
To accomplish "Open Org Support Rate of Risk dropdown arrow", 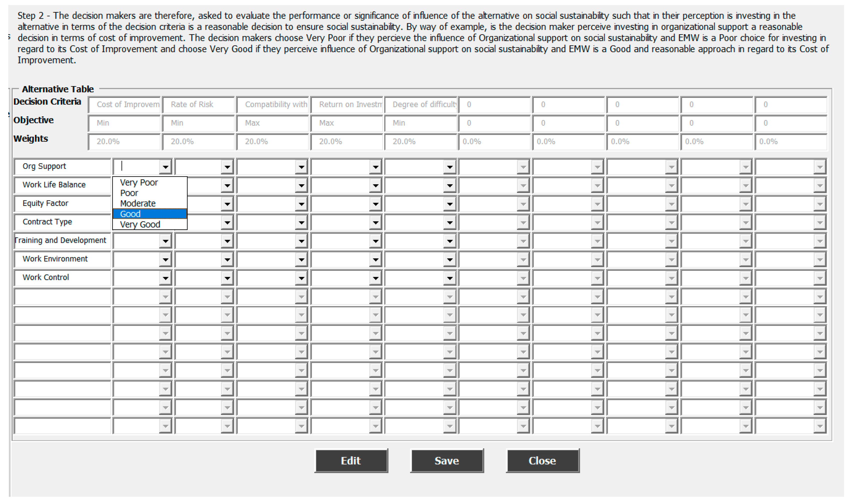I will pyautogui.click(x=227, y=167).
